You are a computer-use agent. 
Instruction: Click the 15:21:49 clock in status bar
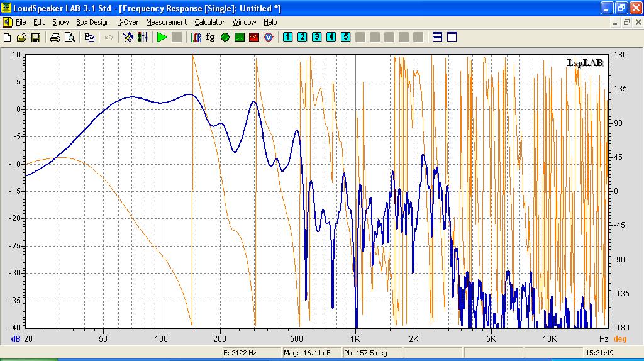[x=599, y=353]
